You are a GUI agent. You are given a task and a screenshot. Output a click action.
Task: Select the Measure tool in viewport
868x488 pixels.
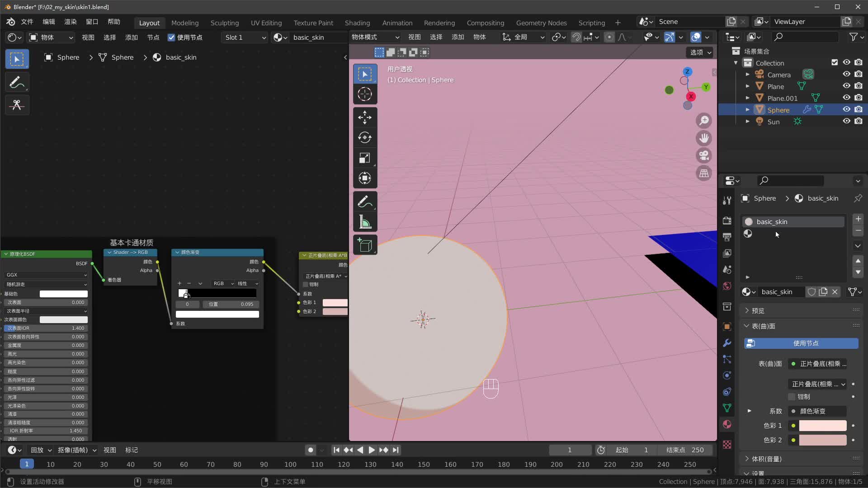point(365,222)
